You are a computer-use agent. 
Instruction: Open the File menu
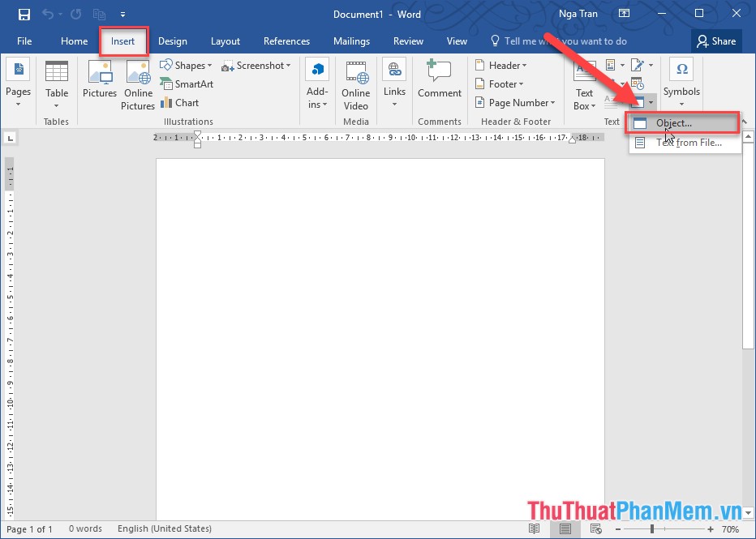coord(24,41)
